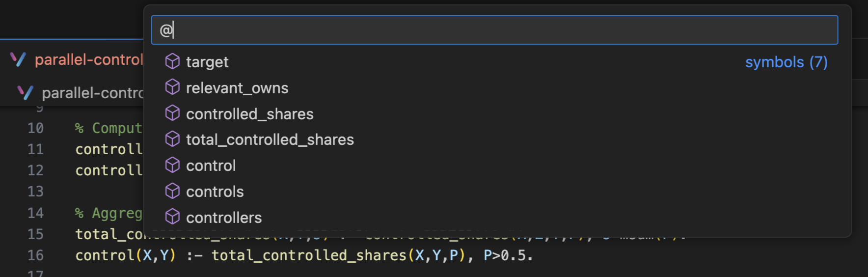Click the symbol icon next to controlled_shares
868x277 pixels.
point(172,113)
